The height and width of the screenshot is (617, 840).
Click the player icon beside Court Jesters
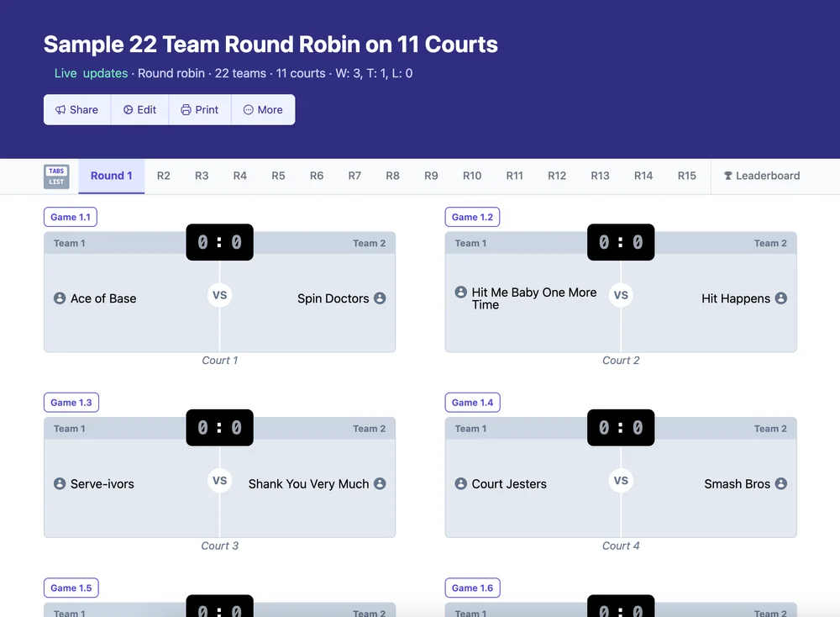(x=461, y=483)
